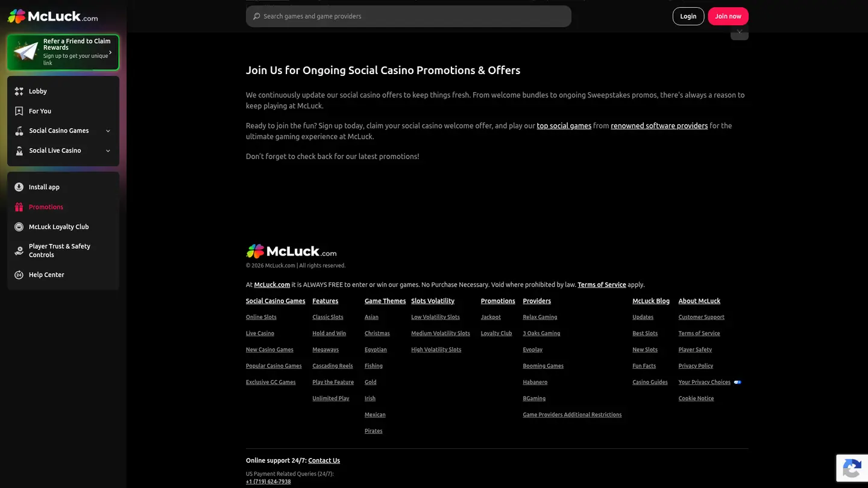The image size is (868, 488).
Task: Click the McLuck.com logo in the header
Action: [x=53, y=16]
